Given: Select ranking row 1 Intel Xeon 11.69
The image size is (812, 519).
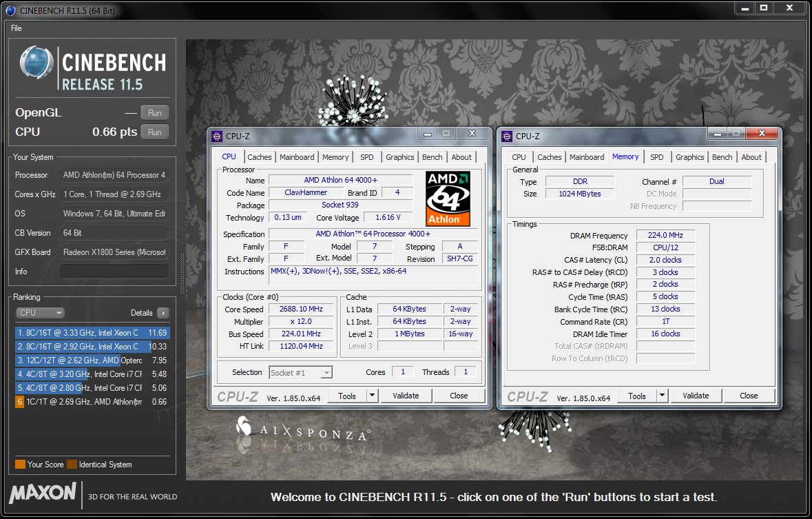Looking at the screenshot, I should 92,333.
